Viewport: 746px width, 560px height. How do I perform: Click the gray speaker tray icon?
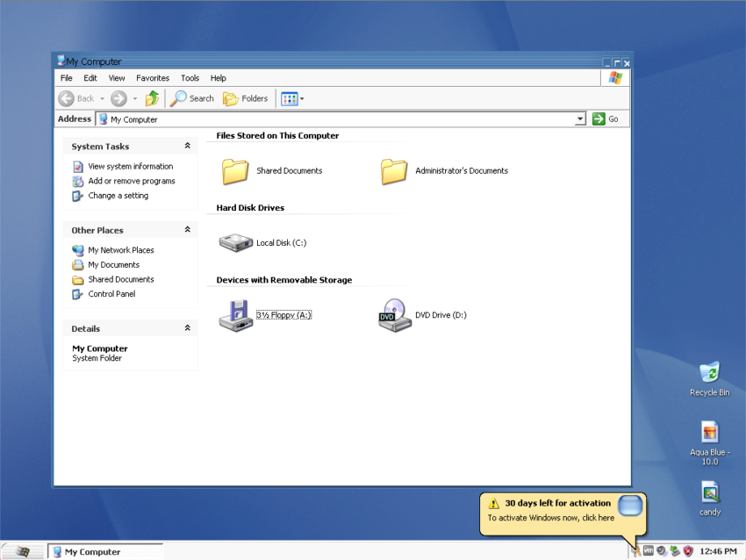[662, 551]
